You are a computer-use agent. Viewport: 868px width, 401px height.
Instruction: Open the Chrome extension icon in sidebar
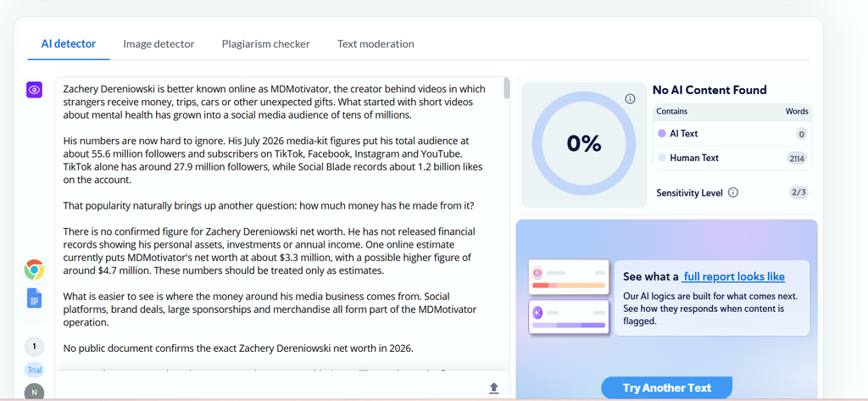tap(34, 270)
